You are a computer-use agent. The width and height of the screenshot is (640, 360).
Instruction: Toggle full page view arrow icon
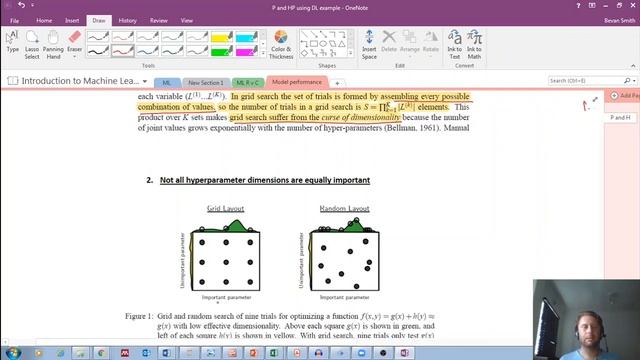(595, 99)
